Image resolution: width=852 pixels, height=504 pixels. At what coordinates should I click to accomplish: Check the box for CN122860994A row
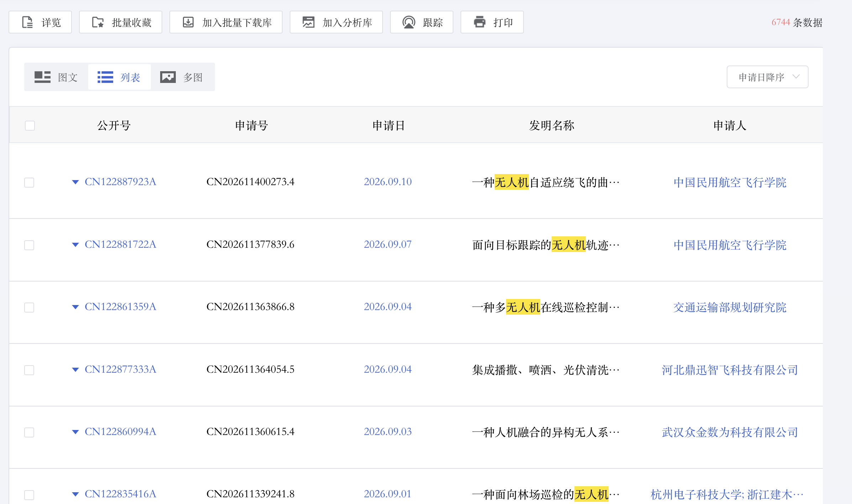29,432
